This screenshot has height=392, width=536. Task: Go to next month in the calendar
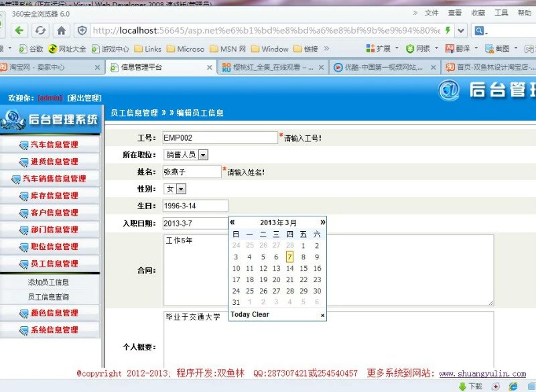coord(322,222)
